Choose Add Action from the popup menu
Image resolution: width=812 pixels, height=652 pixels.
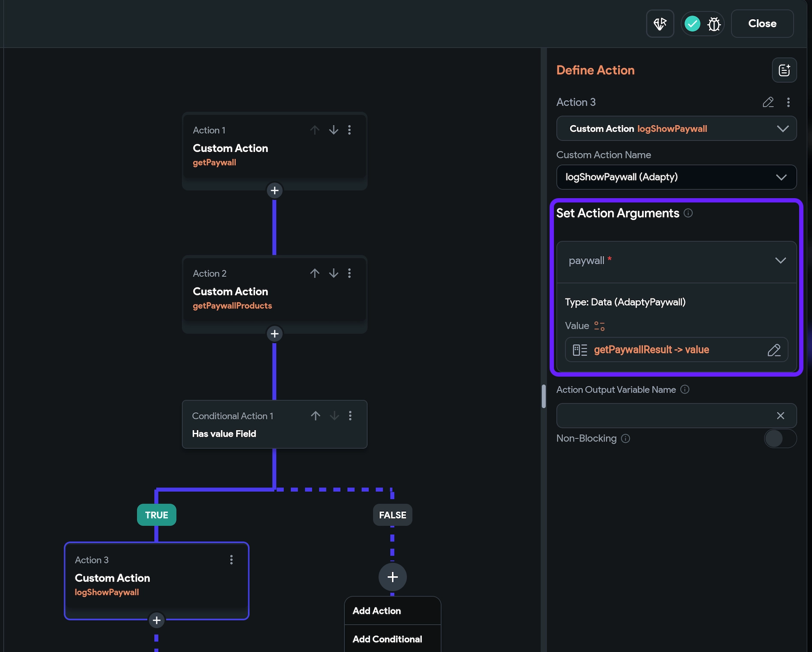pyautogui.click(x=377, y=611)
